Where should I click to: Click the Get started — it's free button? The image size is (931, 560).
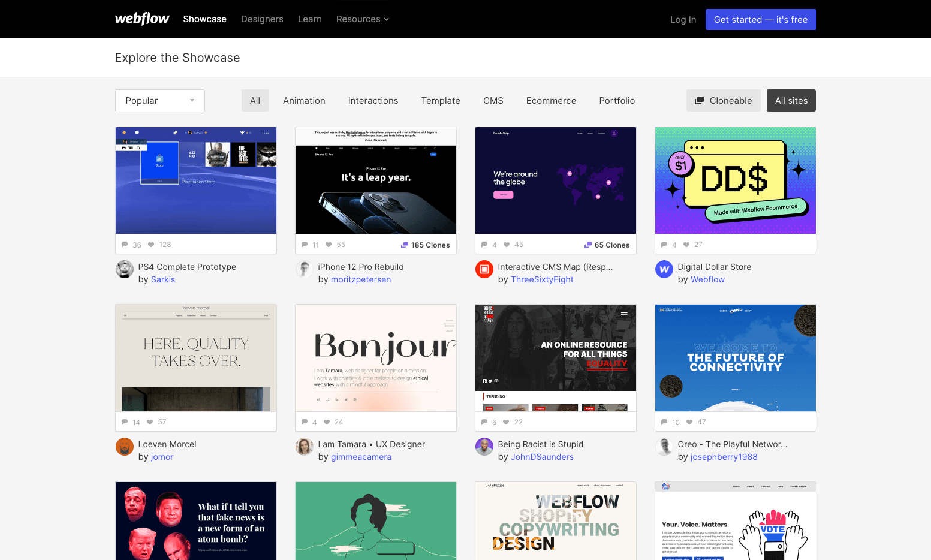[x=761, y=19]
